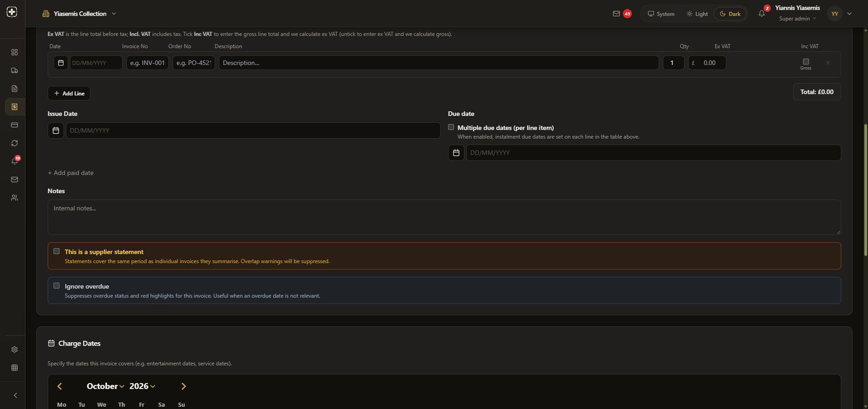This screenshot has width=868, height=409.
Task: Go to the next calendar month
Action: [183, 386]
